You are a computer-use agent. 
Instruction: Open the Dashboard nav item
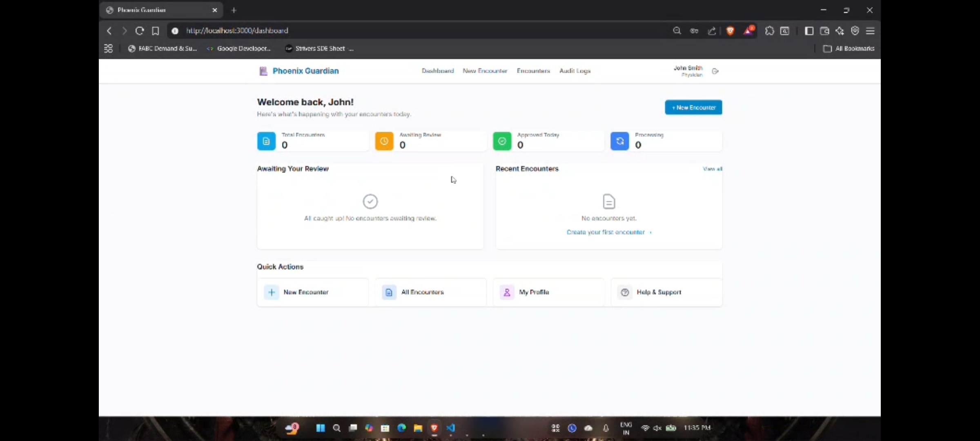tap(438, 71)
